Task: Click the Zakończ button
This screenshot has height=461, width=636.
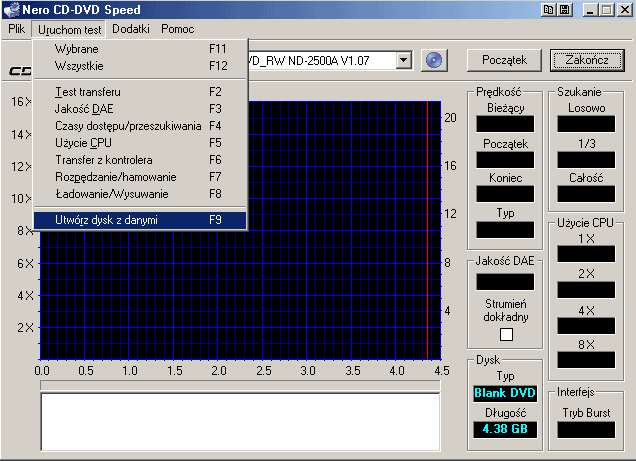Action: point(587,60)
